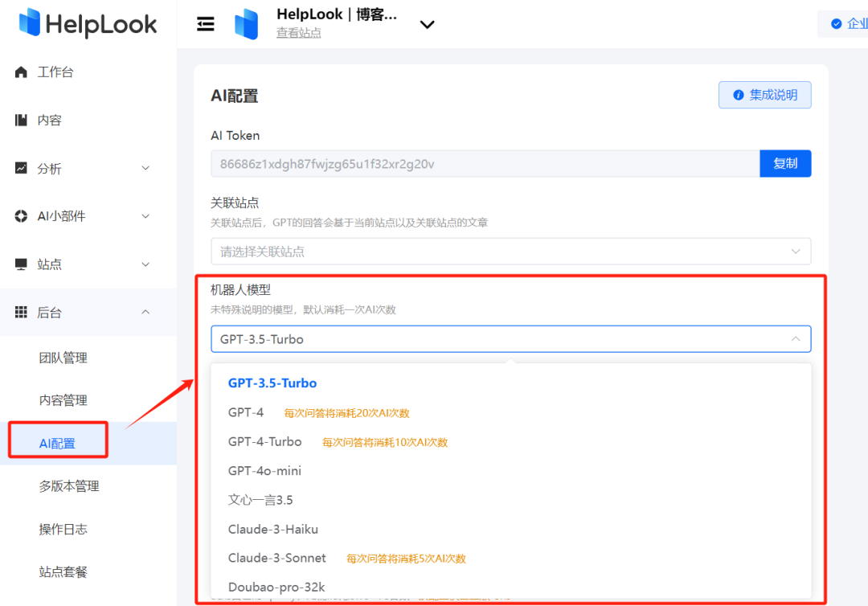This screenshot has height=606, width=868.
Task: Click the monitor icon beside 站点
Action: (21, 264)
